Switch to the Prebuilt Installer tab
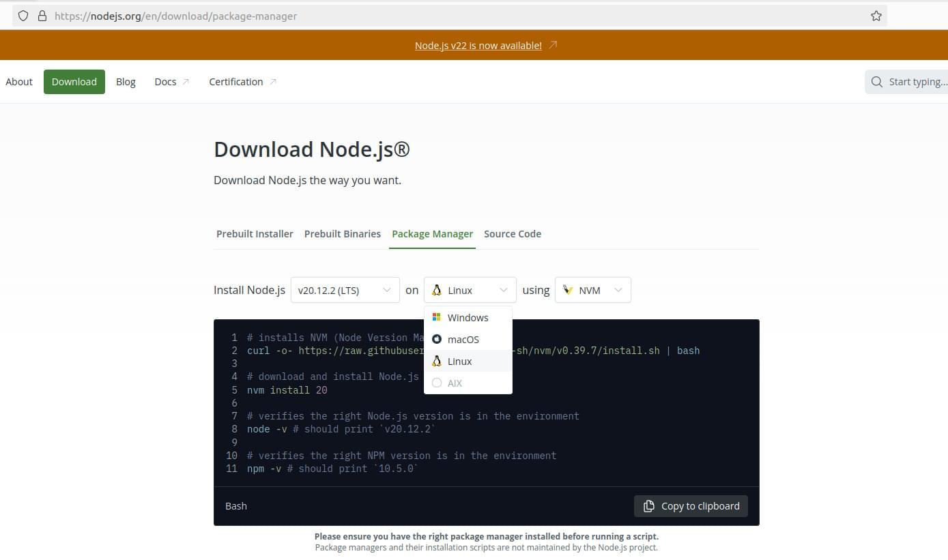This screenshot has height=560, width=948. [x=255, y=234]
